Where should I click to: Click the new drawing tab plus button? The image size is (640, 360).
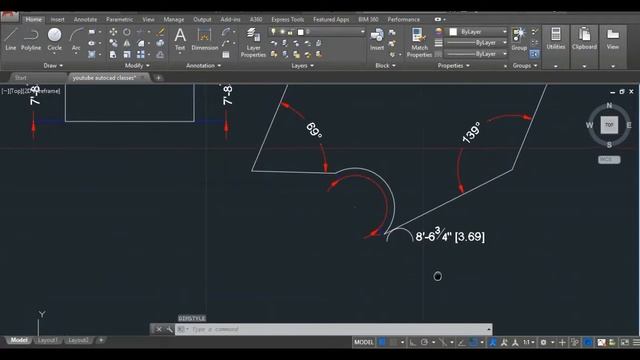[x=158, y=78]
